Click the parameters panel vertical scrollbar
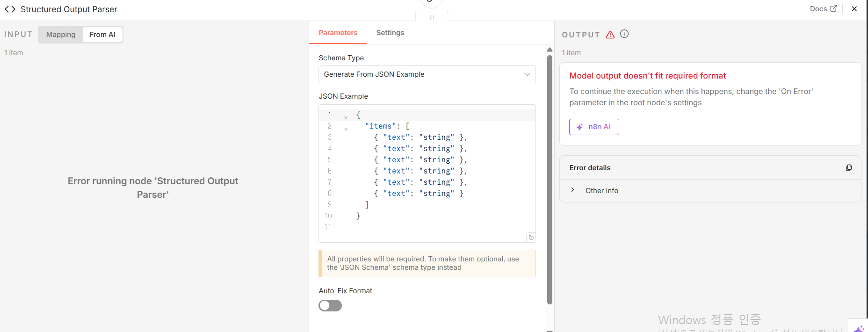Image resolution: width=868 pixels, height=332 pixels. tap(550, 178)
